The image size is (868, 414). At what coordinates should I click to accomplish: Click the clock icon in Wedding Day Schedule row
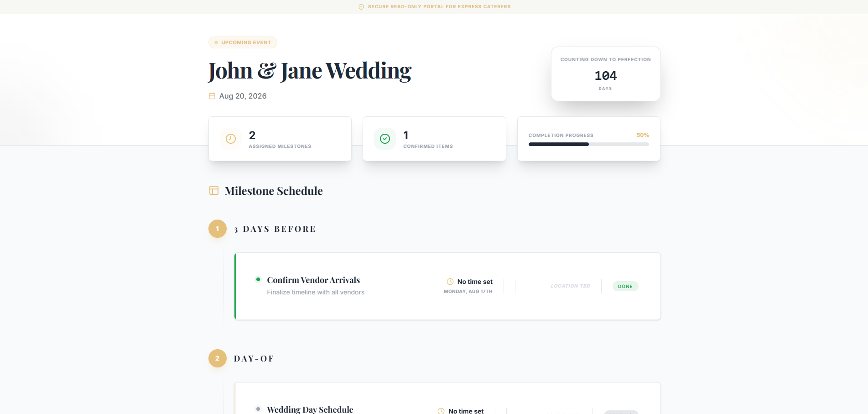point(441,411)
